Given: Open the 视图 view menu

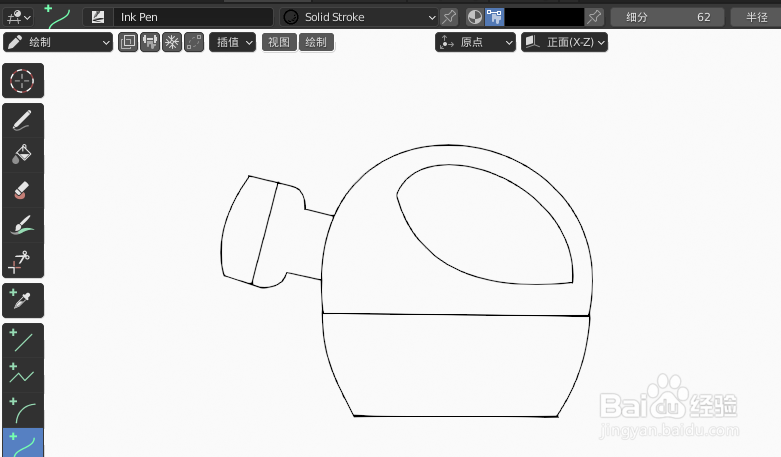Looking at the screenshot, I should (279, 42).
